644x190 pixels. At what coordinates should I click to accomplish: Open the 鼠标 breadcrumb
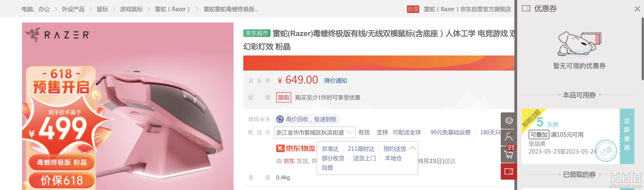pos(102,9)
